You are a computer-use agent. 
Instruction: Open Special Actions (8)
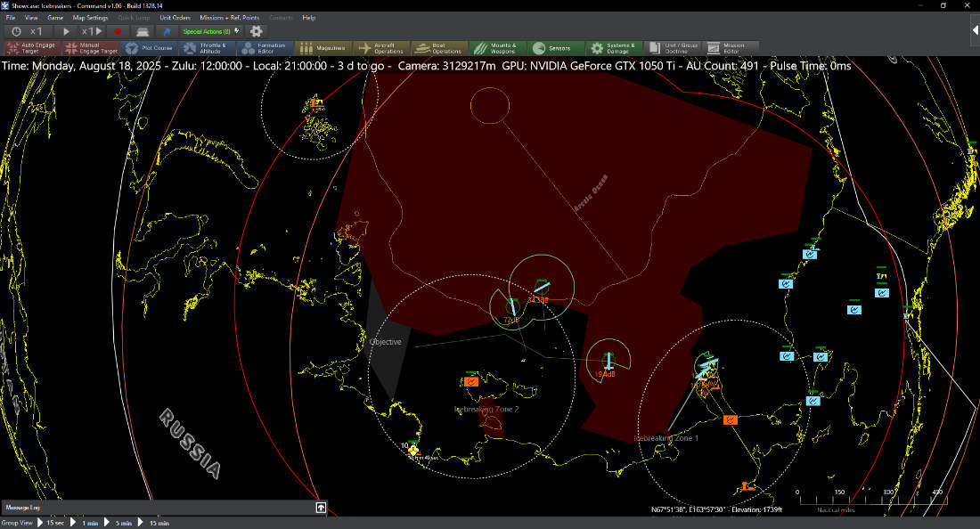pyautogui.click(x=210, y=31)
